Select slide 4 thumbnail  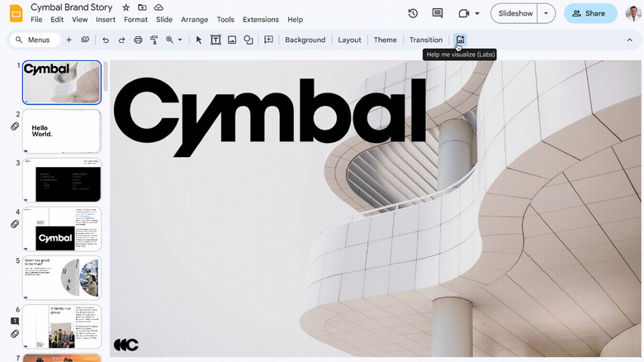(62, 229)
